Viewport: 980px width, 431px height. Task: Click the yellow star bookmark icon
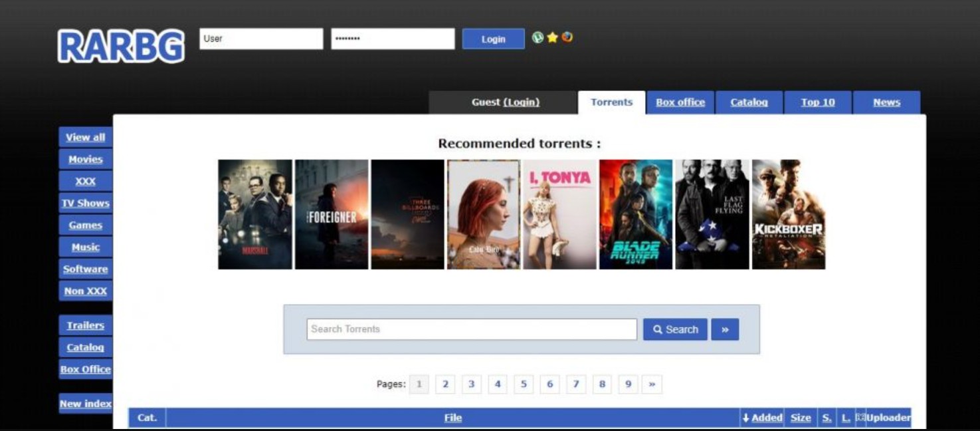point(552,38)
